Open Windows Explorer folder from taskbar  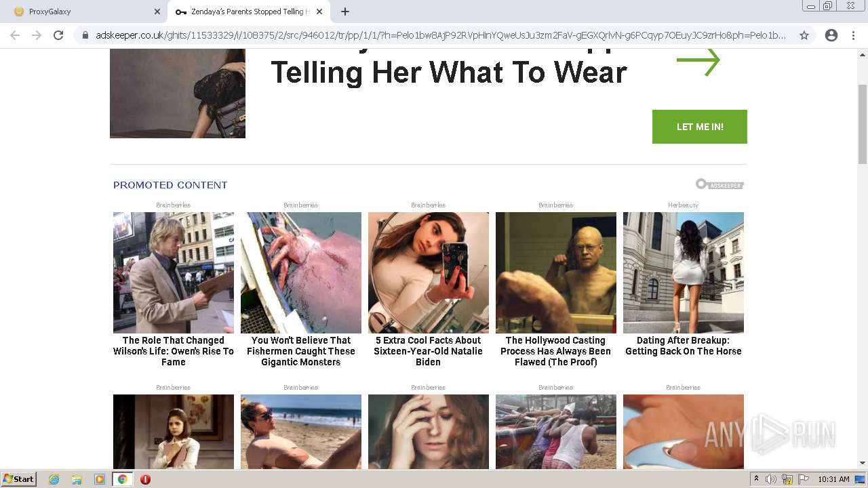click(77, 479)
